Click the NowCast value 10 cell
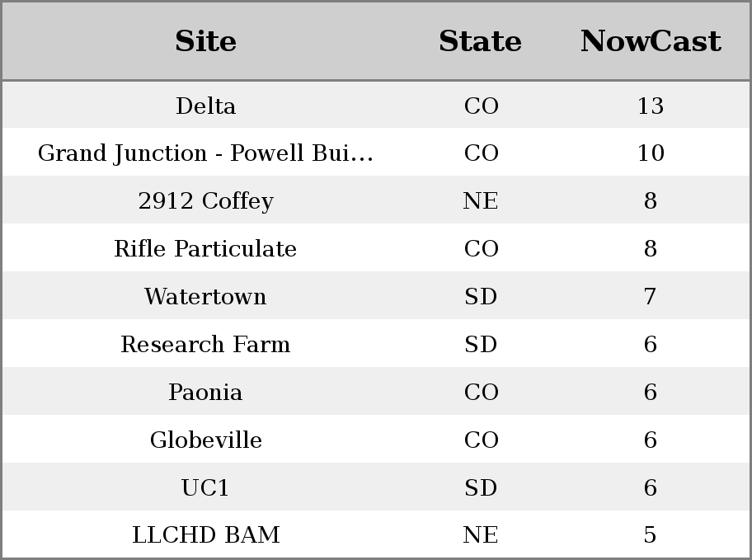This screenshot has height=560, width=752. click(651, 153)
